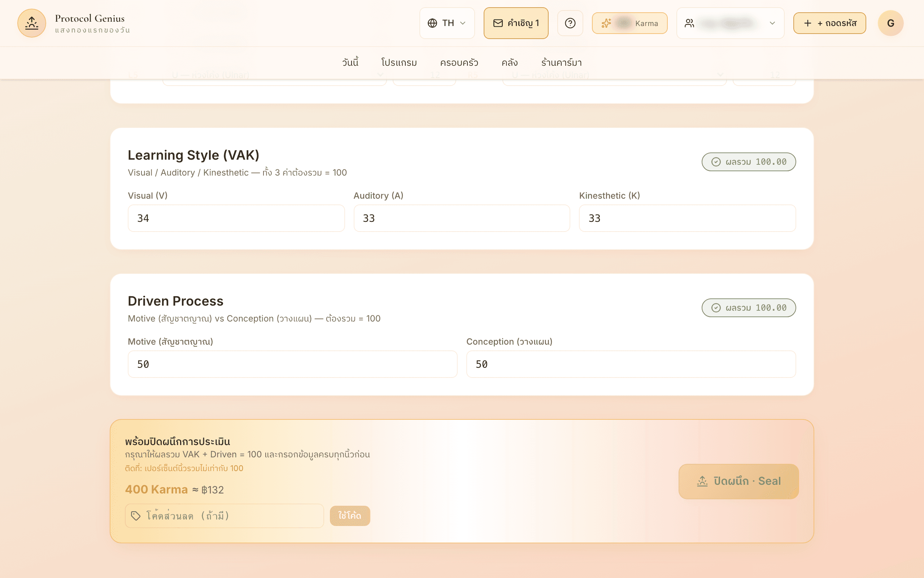Expand the profile selector dropdown
Viewport: 924px width, 578px height.
point(730,23)
